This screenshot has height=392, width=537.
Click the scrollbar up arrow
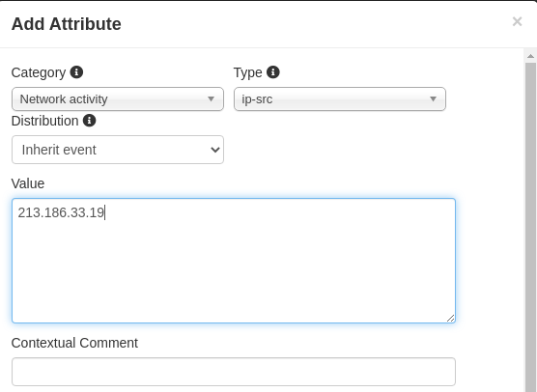coord(530,56)
